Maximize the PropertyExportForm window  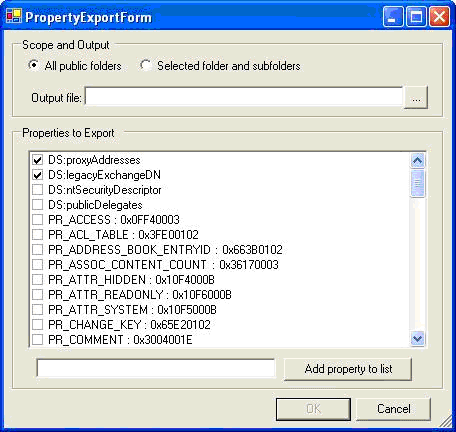[416, 16]
